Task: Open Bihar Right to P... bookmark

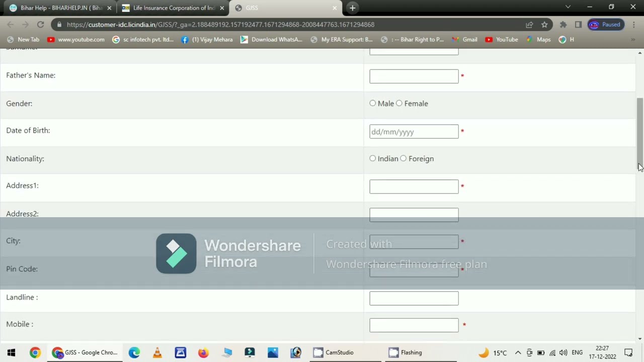Action: [412, 39]
